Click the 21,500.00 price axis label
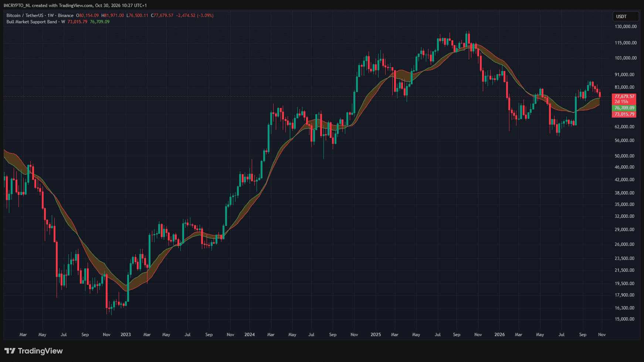 (624, 270)
